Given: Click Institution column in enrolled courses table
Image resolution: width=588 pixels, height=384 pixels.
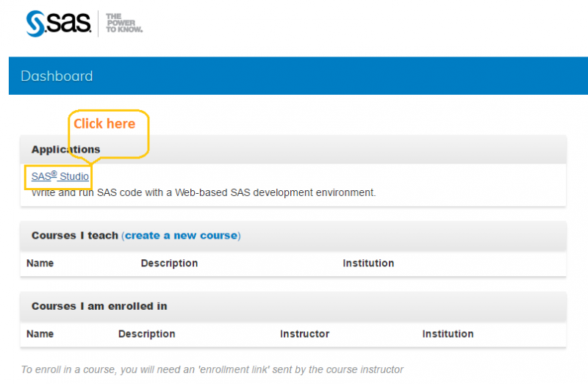Looking at the screenshot, I should tap(448, 334).
